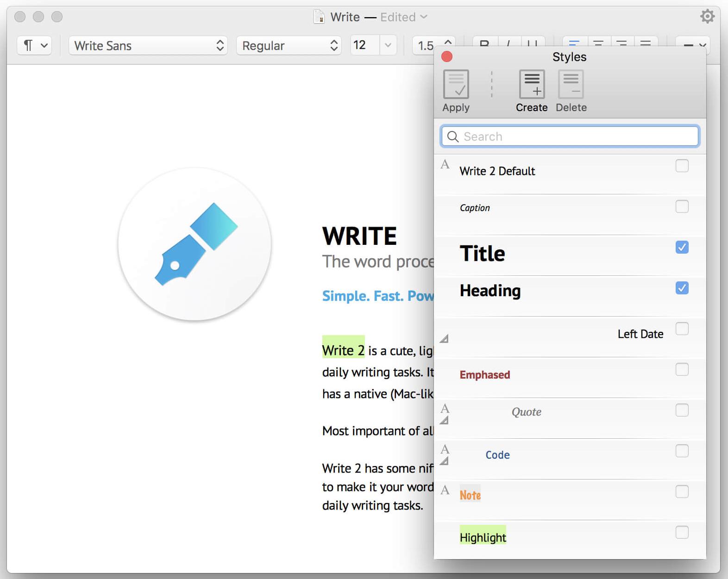The image size is (728, 579).
Task: Select the Code style row
Action: point(570,459)
